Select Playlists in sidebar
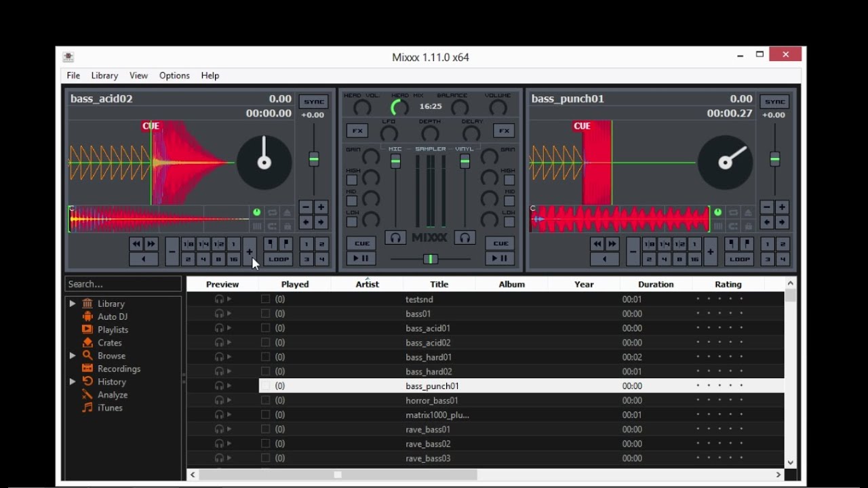868x488 pixels. [113, 329]
